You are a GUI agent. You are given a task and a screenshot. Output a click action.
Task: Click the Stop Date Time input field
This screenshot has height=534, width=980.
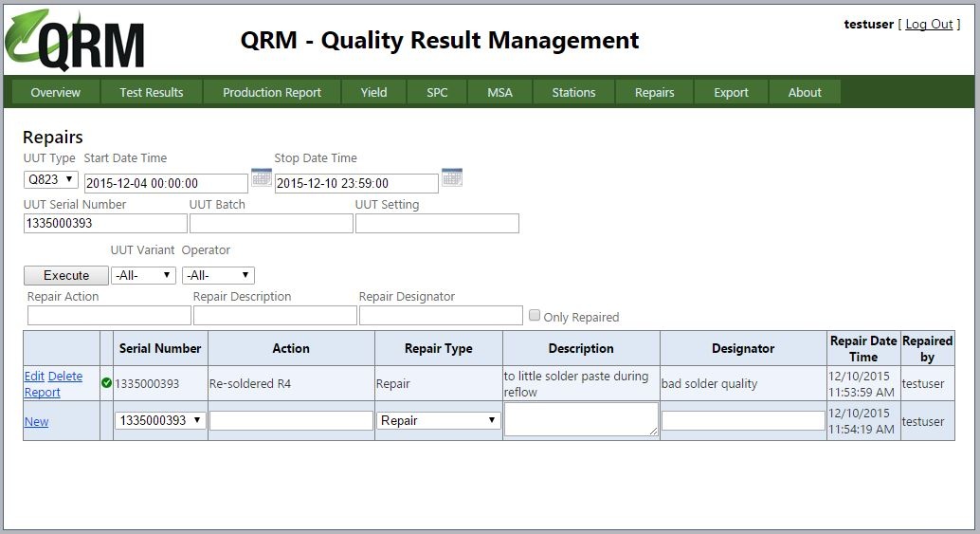click(356, 183)
